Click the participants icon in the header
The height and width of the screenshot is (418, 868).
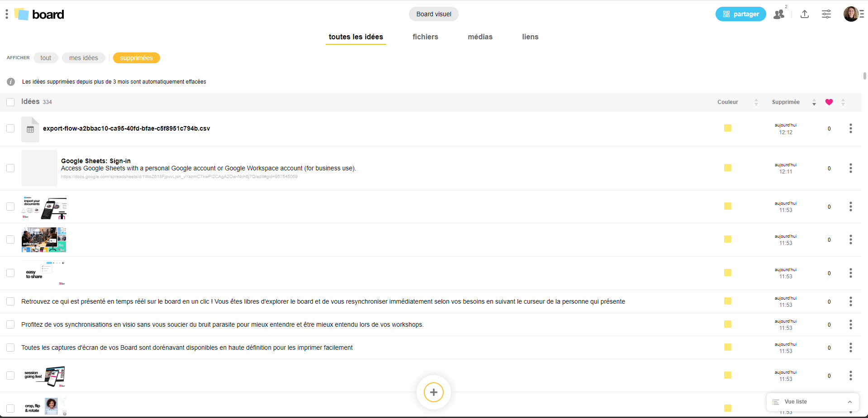[779, 14]
